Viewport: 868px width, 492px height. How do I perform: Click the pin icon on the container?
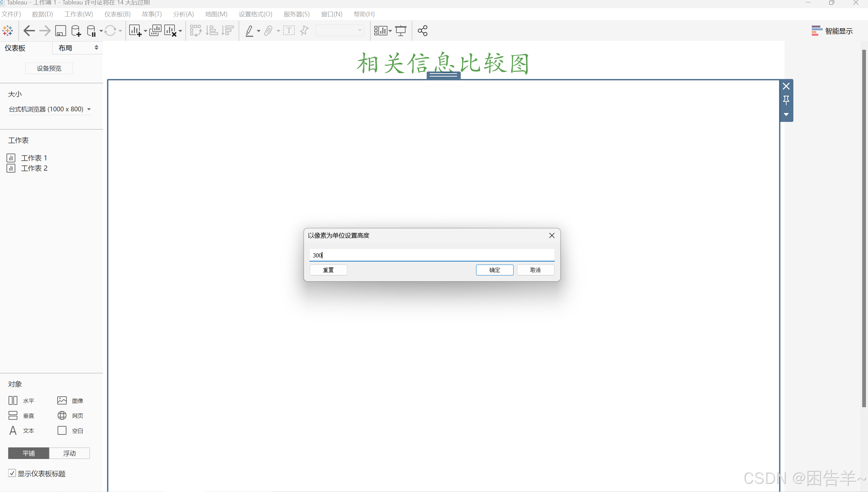coord(786,100)
